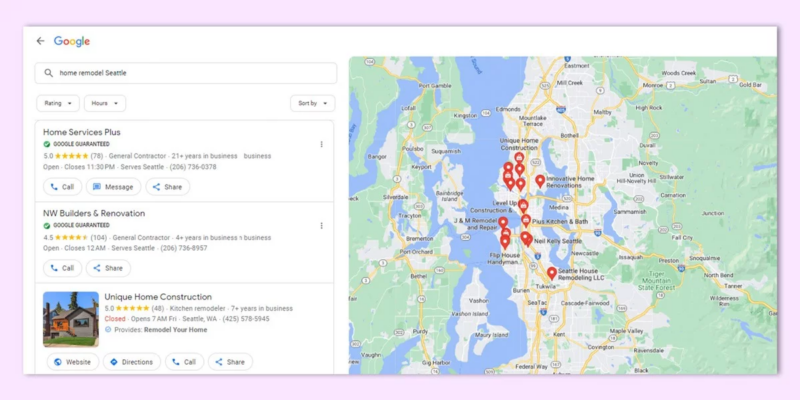This screenshot has height=400, width=800.
Task: Click 'Provides: Remodel Your Home' text
Action: (x=161, y=330)
